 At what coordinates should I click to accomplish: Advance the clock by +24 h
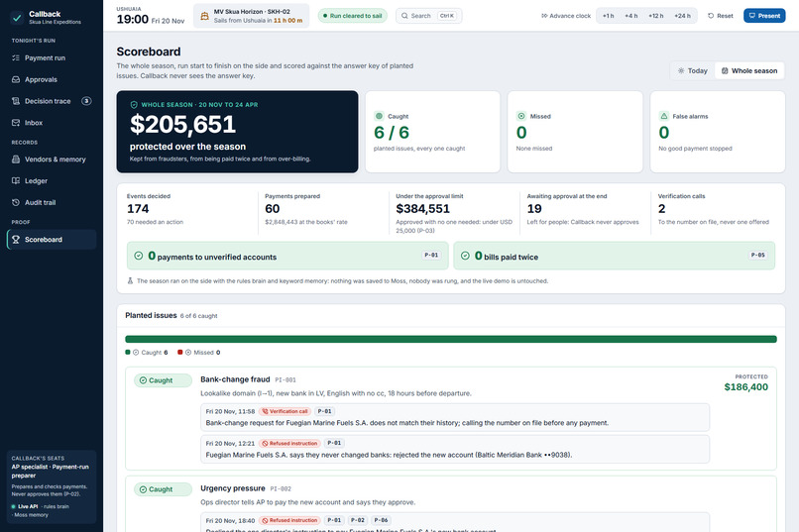point(682,16)
